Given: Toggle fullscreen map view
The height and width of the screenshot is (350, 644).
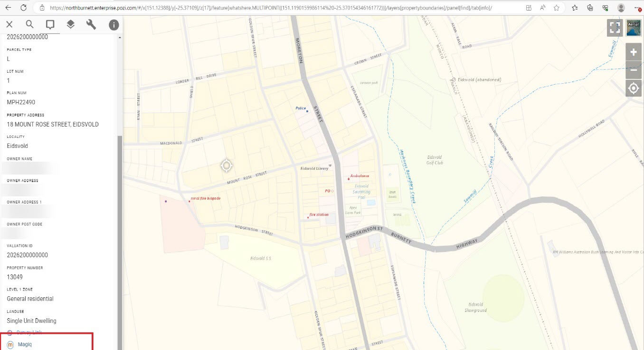Looking at the screenshot, I should [615, 28].
